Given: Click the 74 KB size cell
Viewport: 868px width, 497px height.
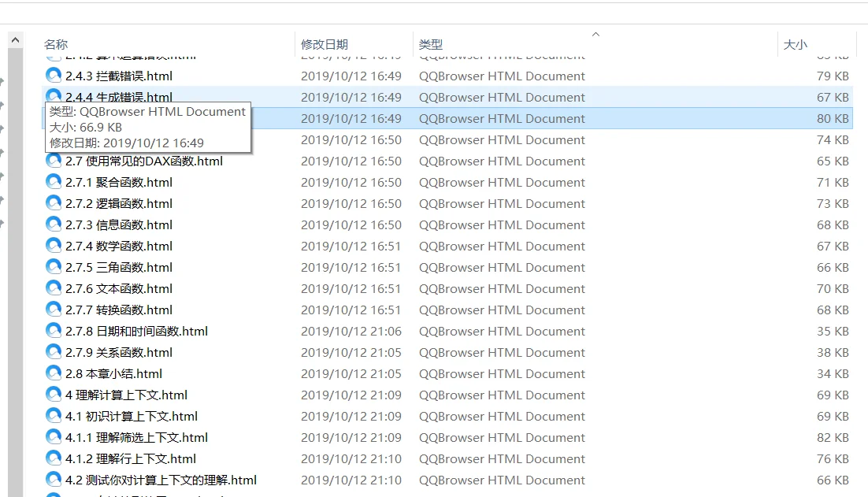Looking at the screenshot, I should (833, 140).
